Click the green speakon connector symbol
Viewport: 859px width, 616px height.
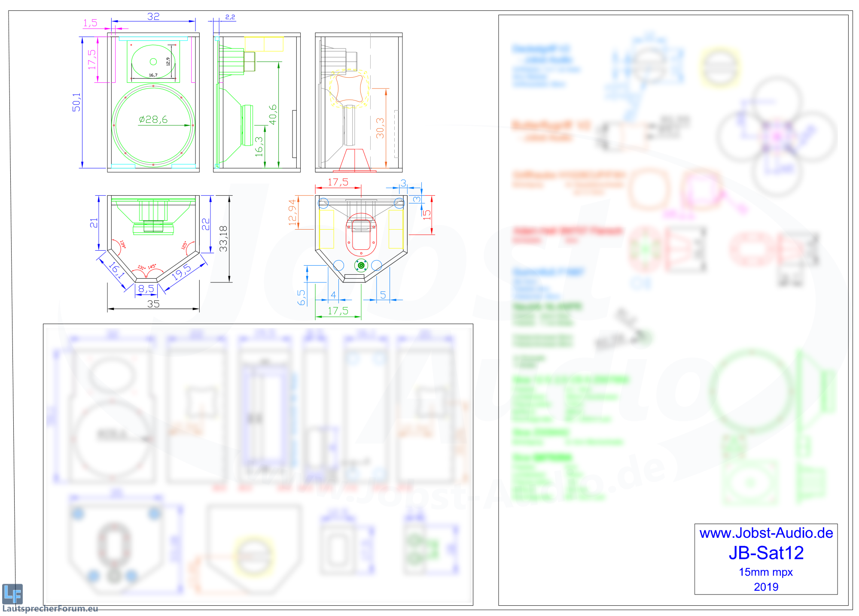pyautogui.click(x=361, y=265)
